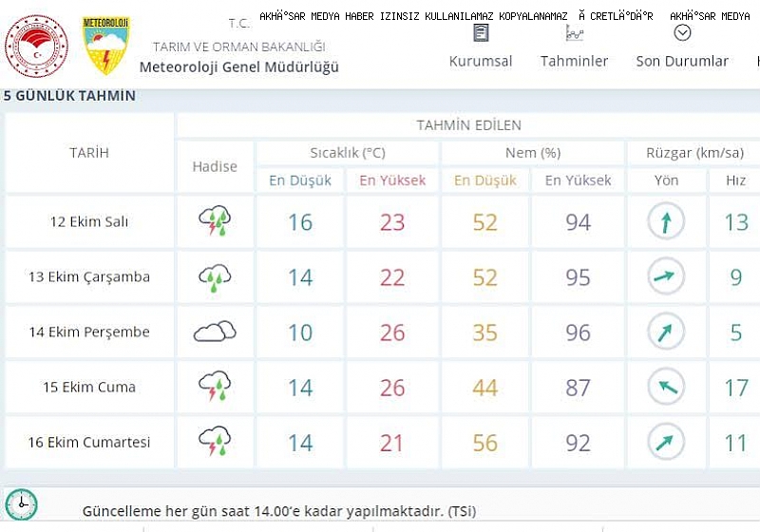Click the thunderstorm icon for 15 Ekim Cuma
Viewport: 760px width, 532px height.
(x=215, y=386)
